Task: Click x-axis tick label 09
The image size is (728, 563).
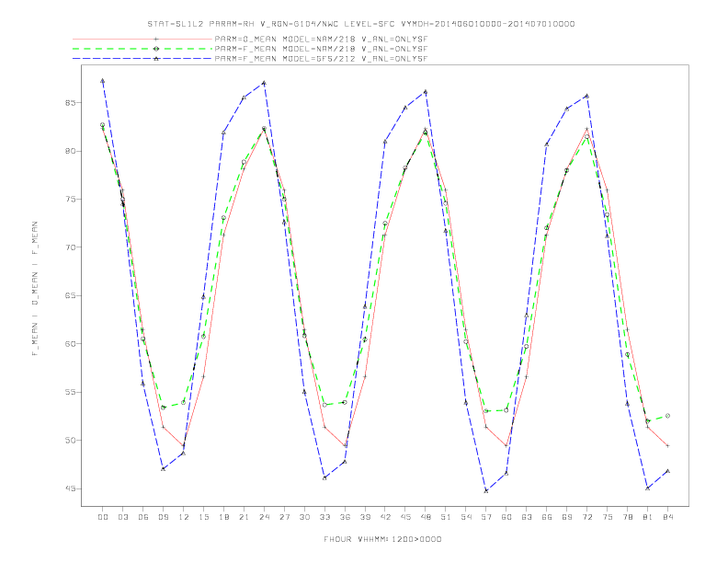Action: tap(164, 517)
